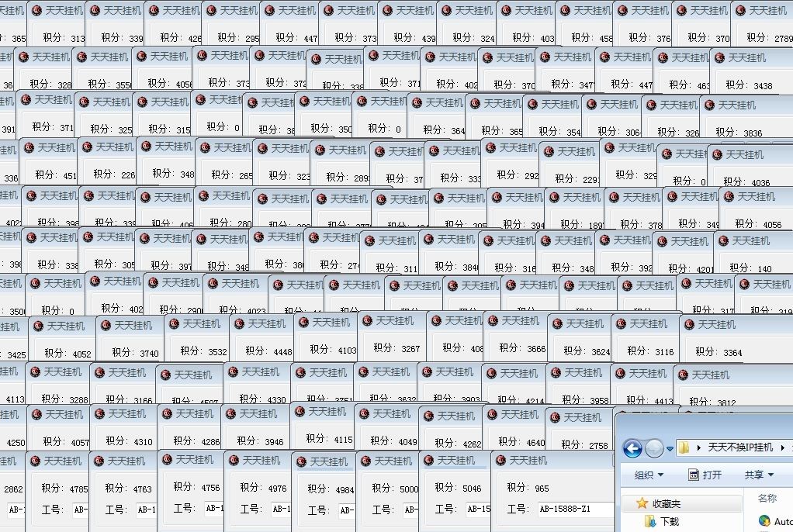Click the folder icon in Explorer address bar
Viewport: 793px width, 532px height.
click(684, 447)
